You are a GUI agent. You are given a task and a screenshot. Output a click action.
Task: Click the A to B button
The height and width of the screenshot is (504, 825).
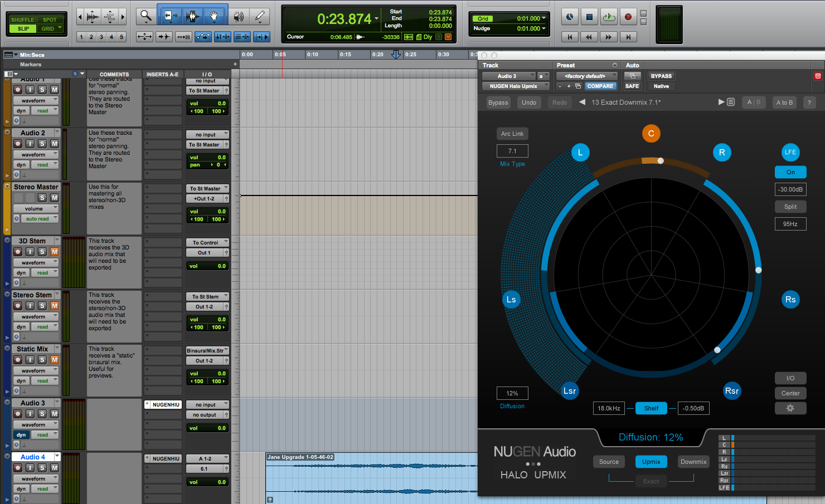(784, 102)
